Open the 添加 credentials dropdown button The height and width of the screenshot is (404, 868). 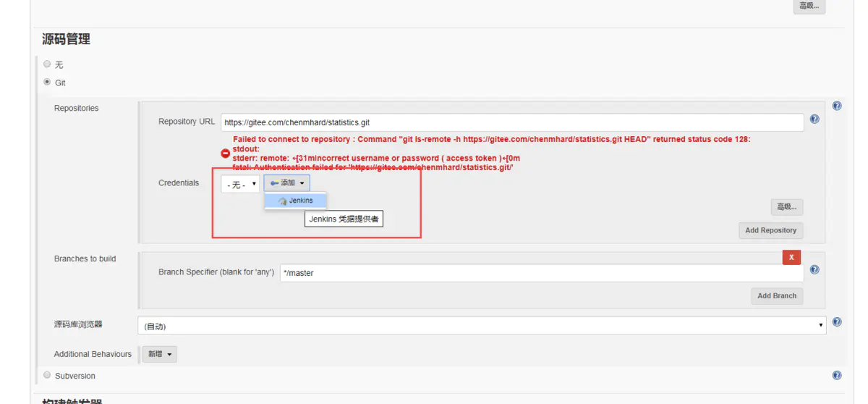click(x=287, y=183)
